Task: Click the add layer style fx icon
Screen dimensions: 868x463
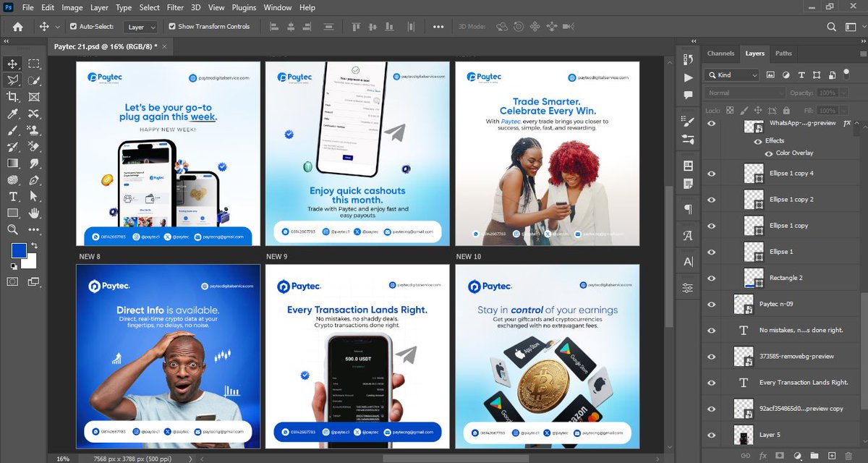Action: pyautogui.click(x=762, y=456)
